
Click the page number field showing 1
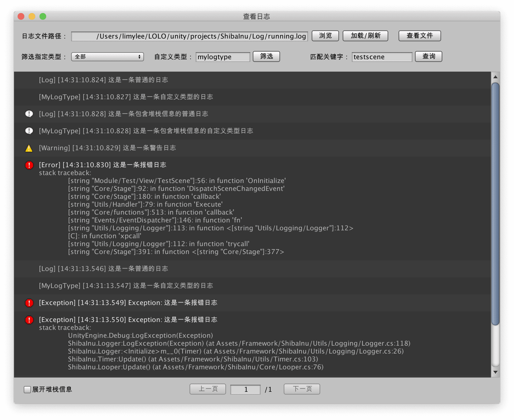click(245, 389)
